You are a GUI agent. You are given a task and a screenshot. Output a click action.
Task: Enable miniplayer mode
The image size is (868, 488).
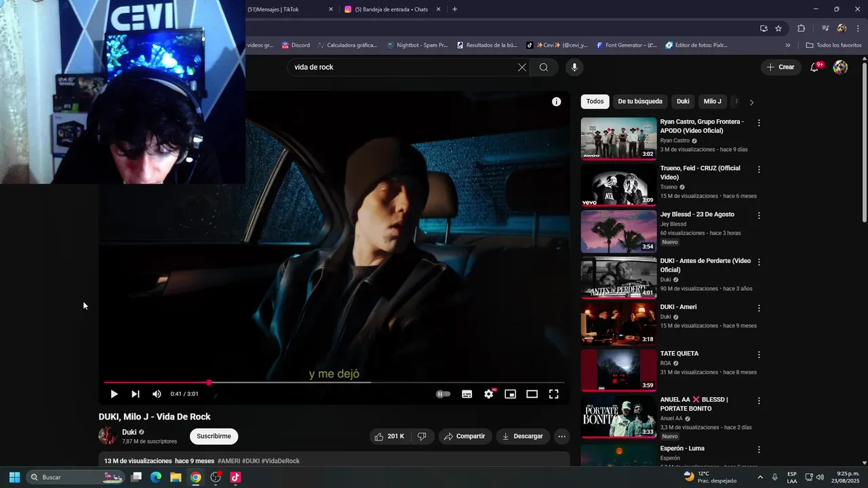tap(510, 394)
